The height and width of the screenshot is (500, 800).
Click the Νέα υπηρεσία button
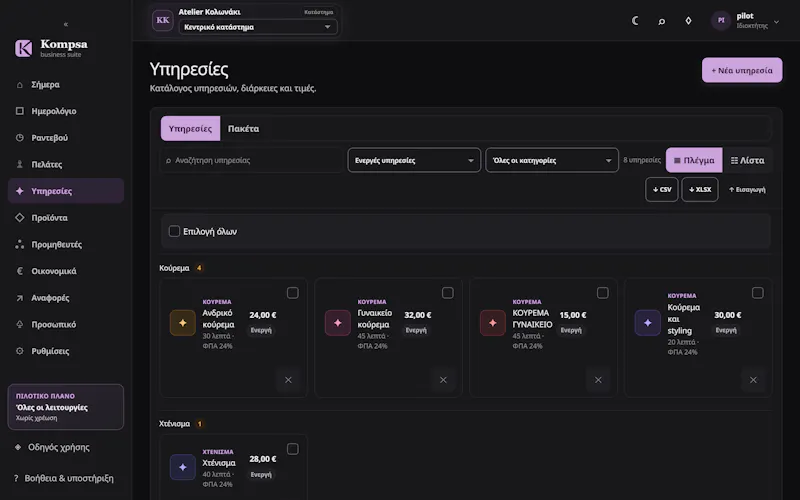point(742,70)
